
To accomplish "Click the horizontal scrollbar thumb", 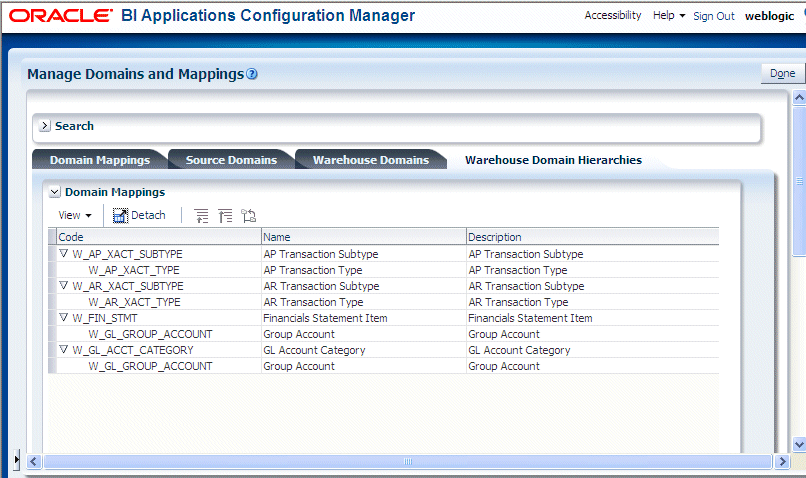I will (x=408, y=462).
